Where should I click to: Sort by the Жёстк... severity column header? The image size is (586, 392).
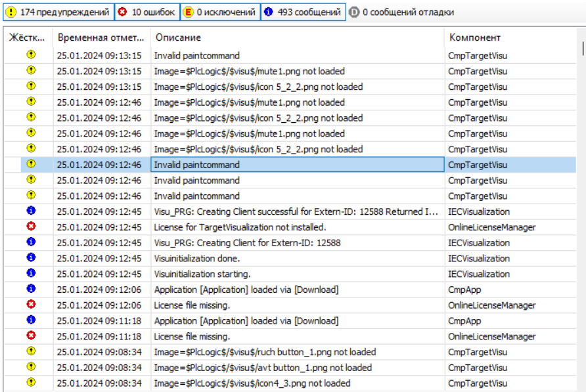tap(28, 37)
